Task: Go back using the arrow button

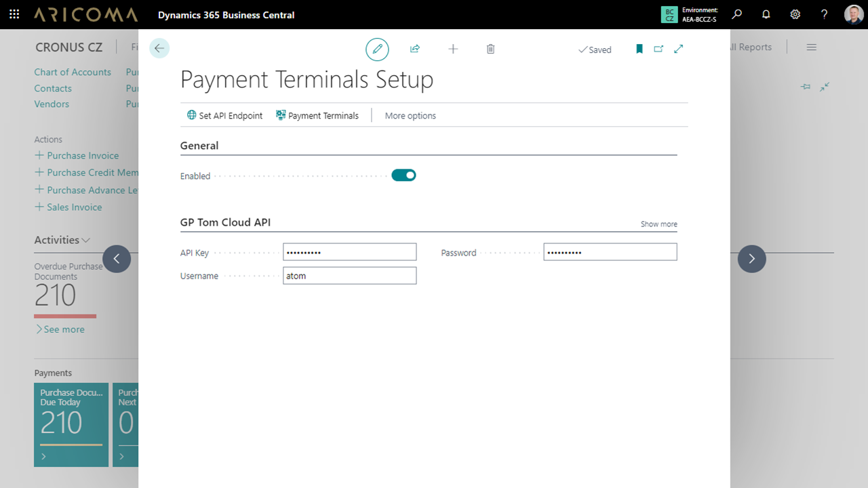Action: point(159,48)
